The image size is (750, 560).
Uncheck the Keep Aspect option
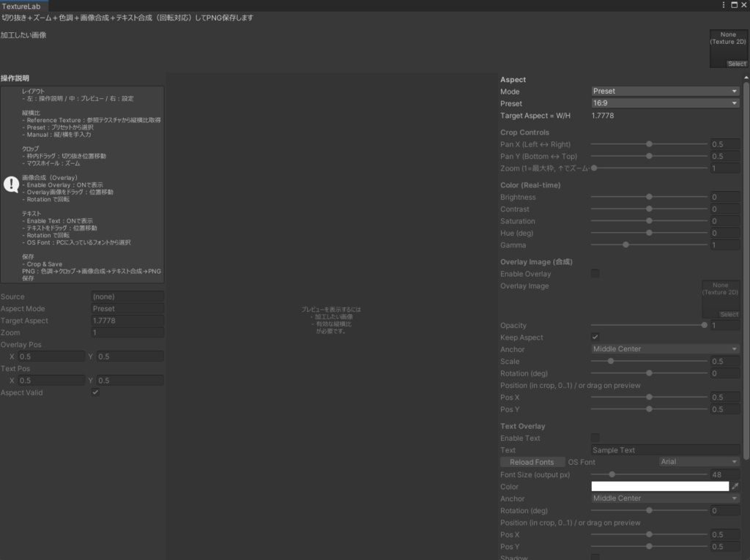[595, 337]
